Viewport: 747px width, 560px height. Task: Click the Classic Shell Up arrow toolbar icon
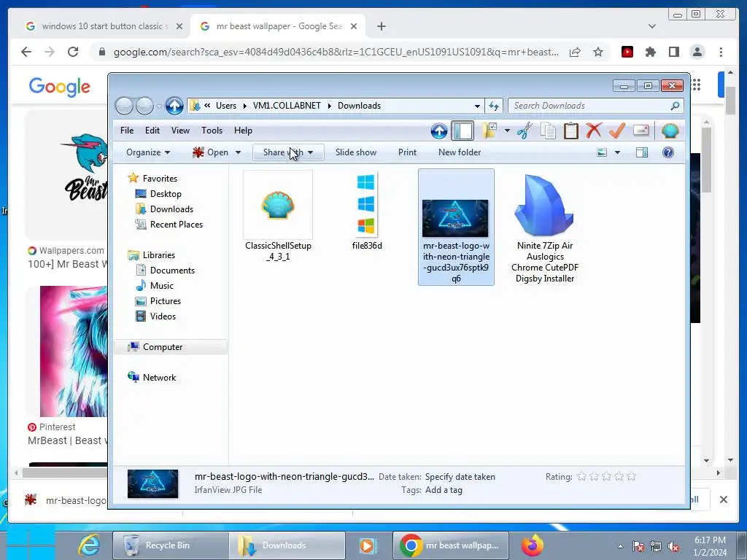pyautogui.click(x=438, y=131)
